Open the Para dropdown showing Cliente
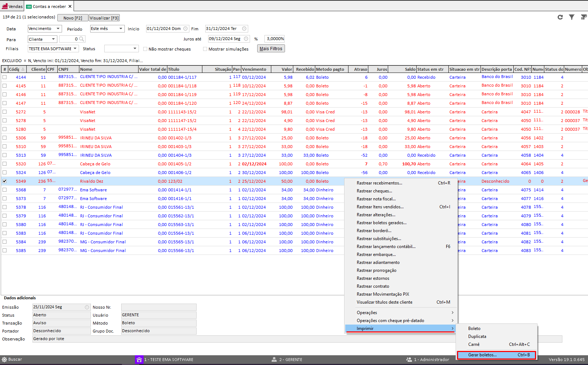The image size is (588, 365). pyautogui.click(x=43, y=39)
